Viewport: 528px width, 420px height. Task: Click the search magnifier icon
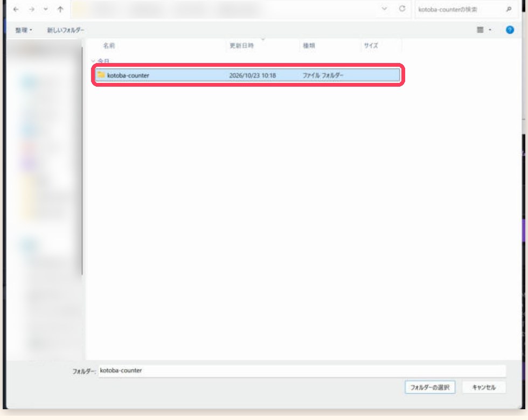509,10
